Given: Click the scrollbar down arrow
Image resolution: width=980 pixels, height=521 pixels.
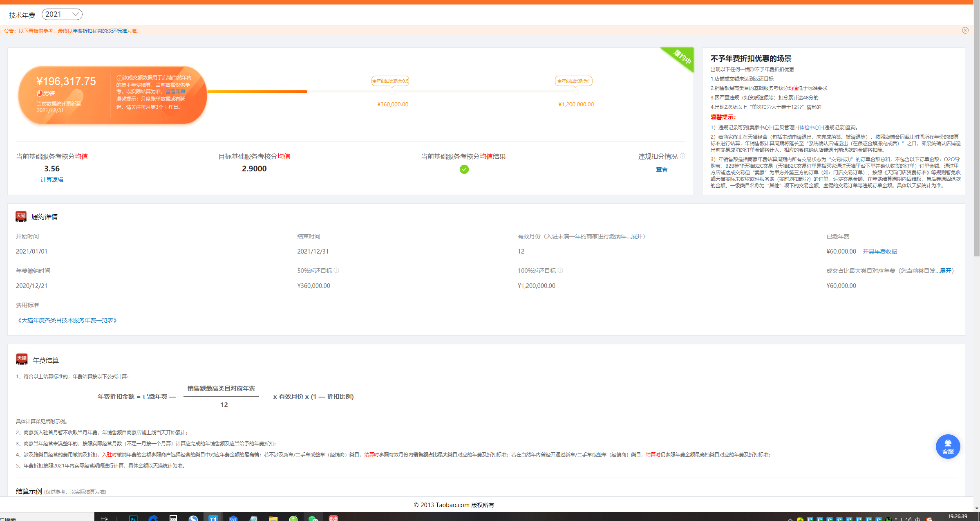Looking at the screenshot, I should pos(977,508).
